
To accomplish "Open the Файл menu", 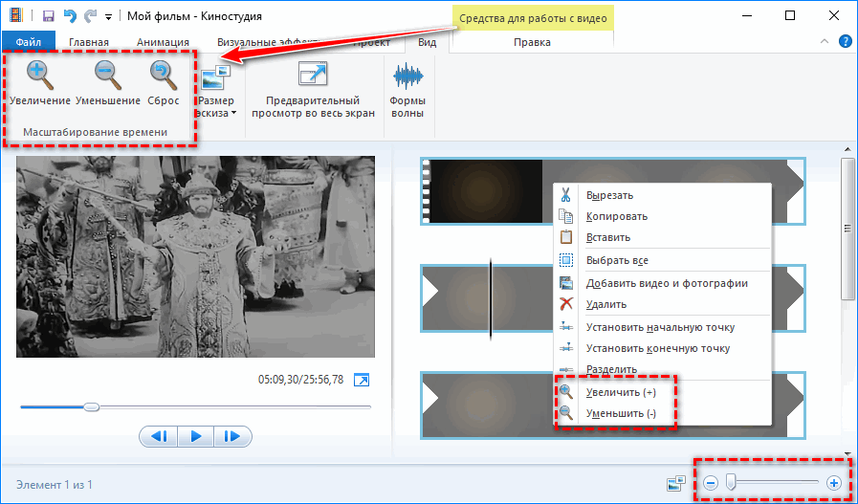I will [29, 42].
